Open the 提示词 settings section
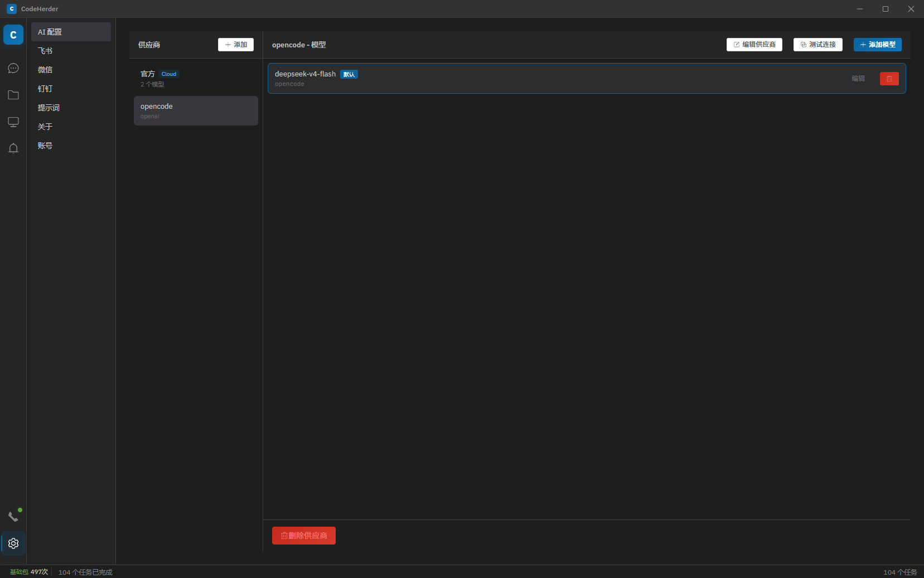924x578 pixels. tap(71, 108)
